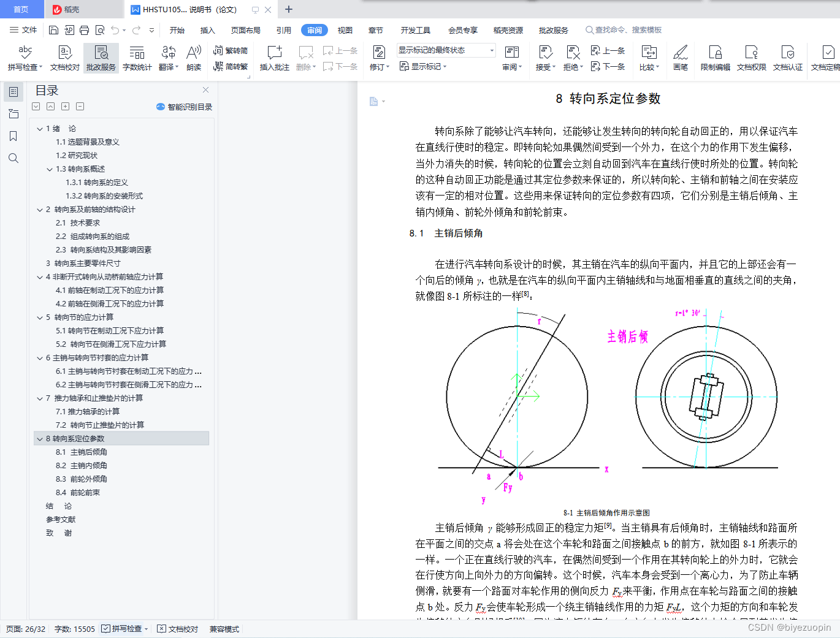This screenshot has height=638, width=840.
Task: Collapse 1.3 转向系概述 outline node
Action: [50, 169]
